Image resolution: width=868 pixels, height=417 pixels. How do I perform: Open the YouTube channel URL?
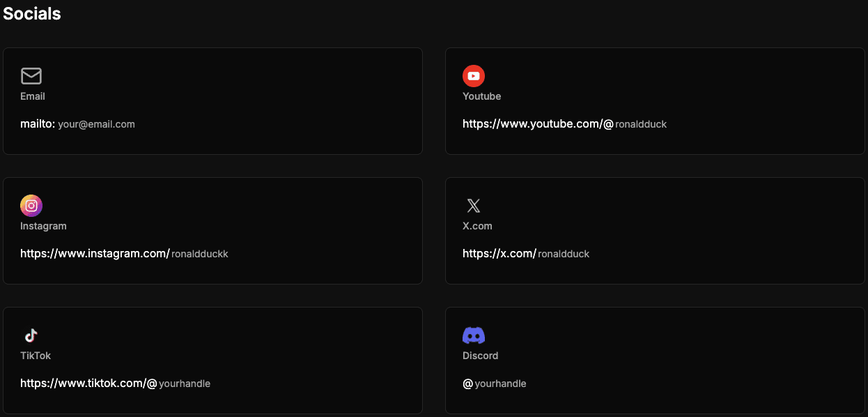(536, 124)
